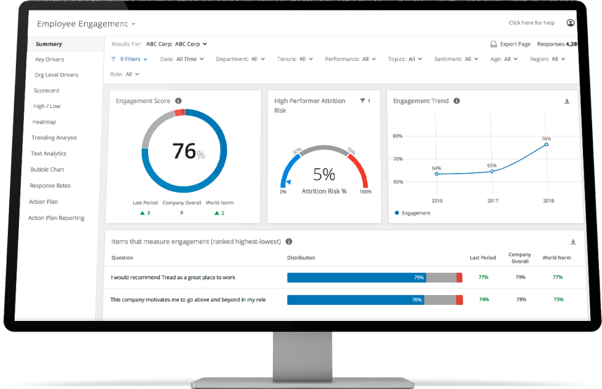The image size is (602, 389).
Task: Expand the Employee Engagement title dropdown
Action: pos(134,24)
